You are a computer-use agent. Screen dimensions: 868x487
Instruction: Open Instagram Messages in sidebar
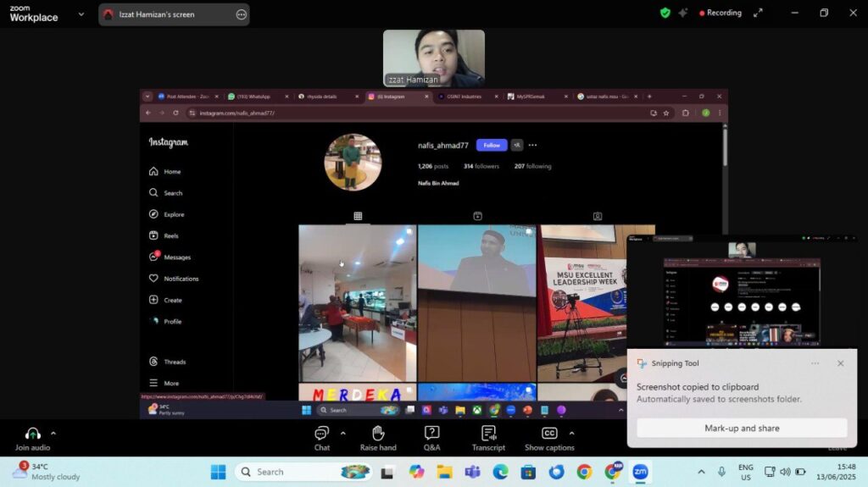[x=170, y=257]
